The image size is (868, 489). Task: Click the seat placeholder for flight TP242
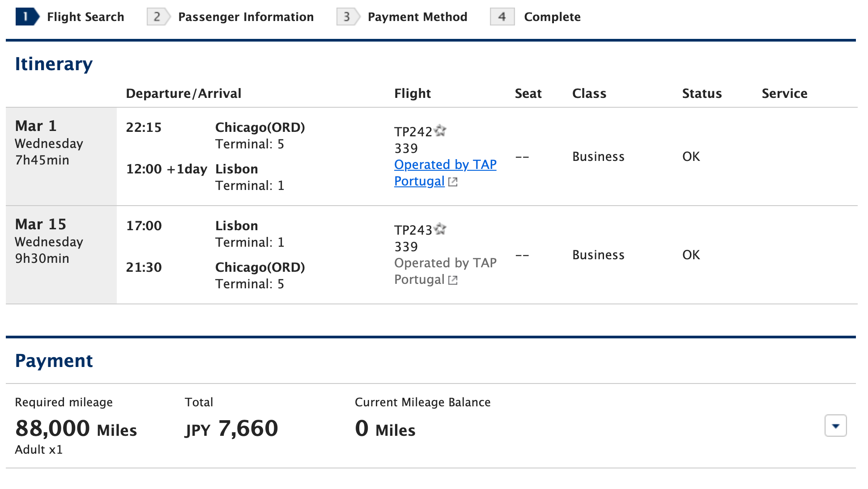coord(522,156)
